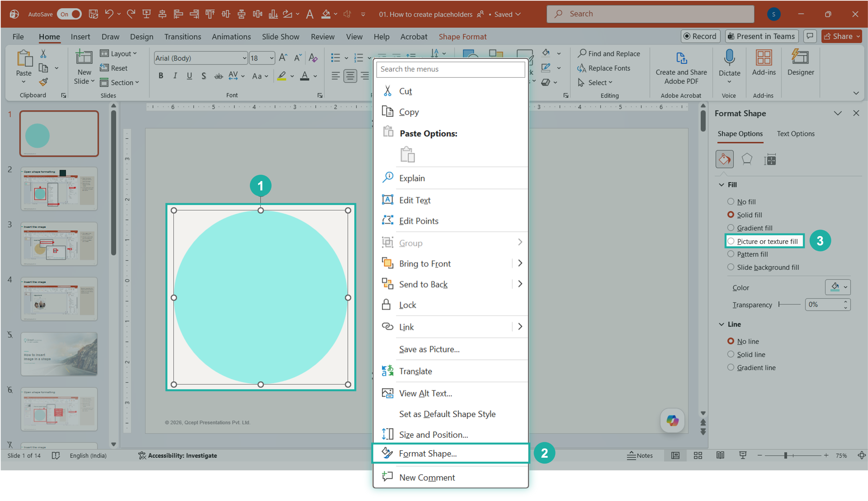
Task: Open the font name Arial (Body) dropdown
Action: tap(244, 58)
